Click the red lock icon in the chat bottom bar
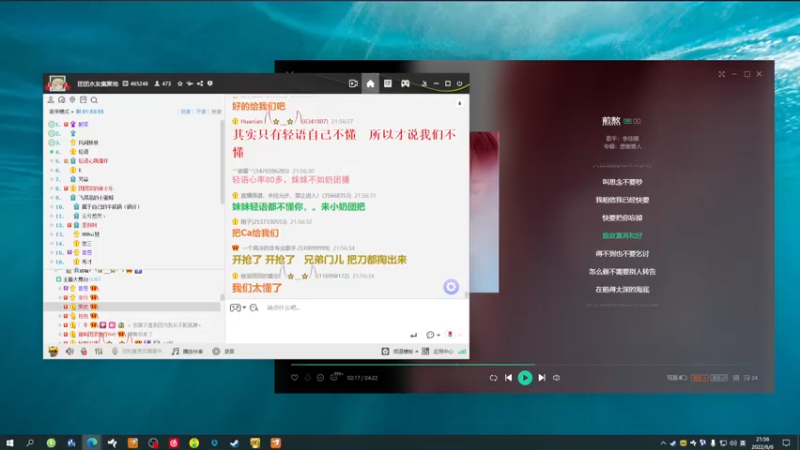The width and height of the screenshot is (800, 450). pos(84,351)
